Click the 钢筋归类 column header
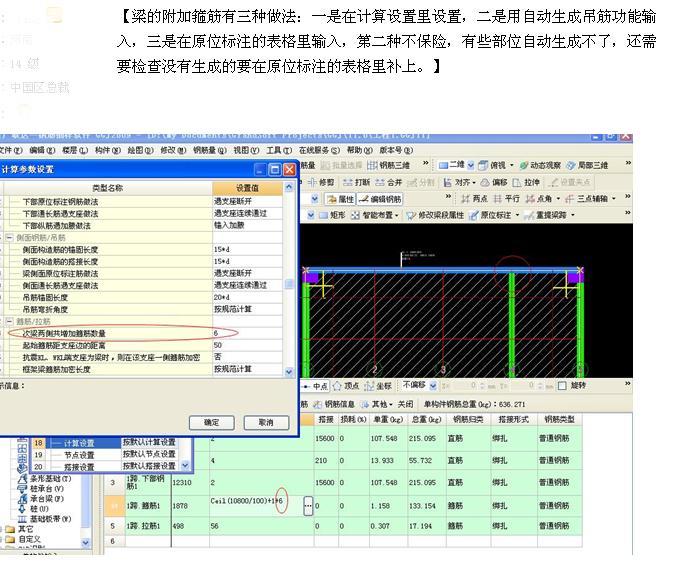Viewport: 687px width, 568px height. pos(468,420)
